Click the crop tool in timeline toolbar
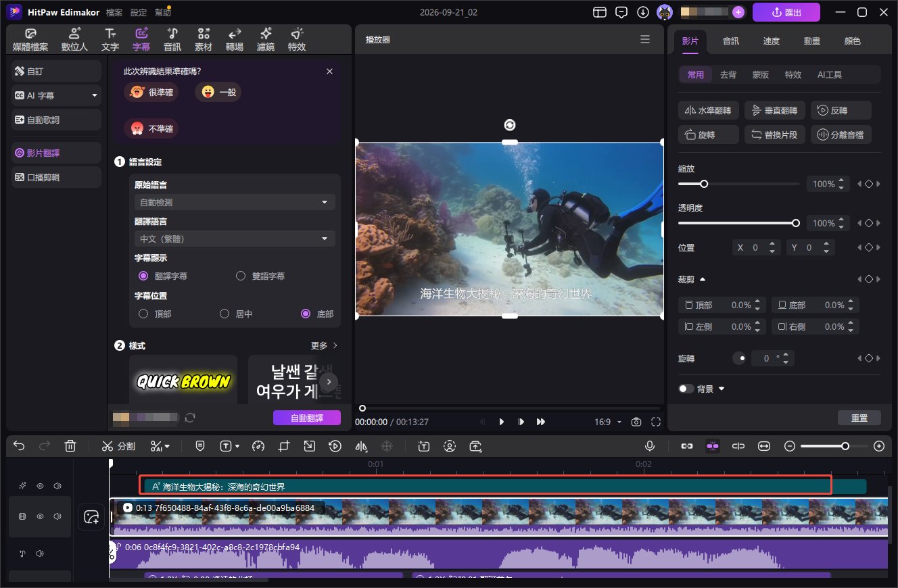Viewport: 898px width, 588px height. pos(283,446)
